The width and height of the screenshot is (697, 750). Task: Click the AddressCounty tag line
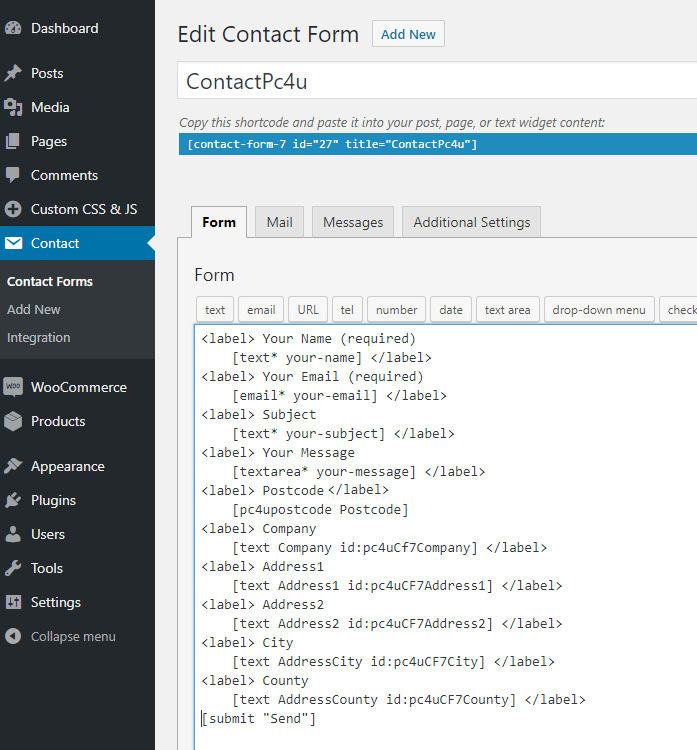coord(409,699)
